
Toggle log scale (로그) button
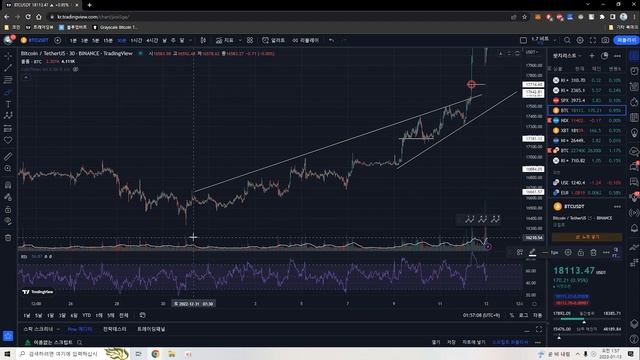[523, 315]
